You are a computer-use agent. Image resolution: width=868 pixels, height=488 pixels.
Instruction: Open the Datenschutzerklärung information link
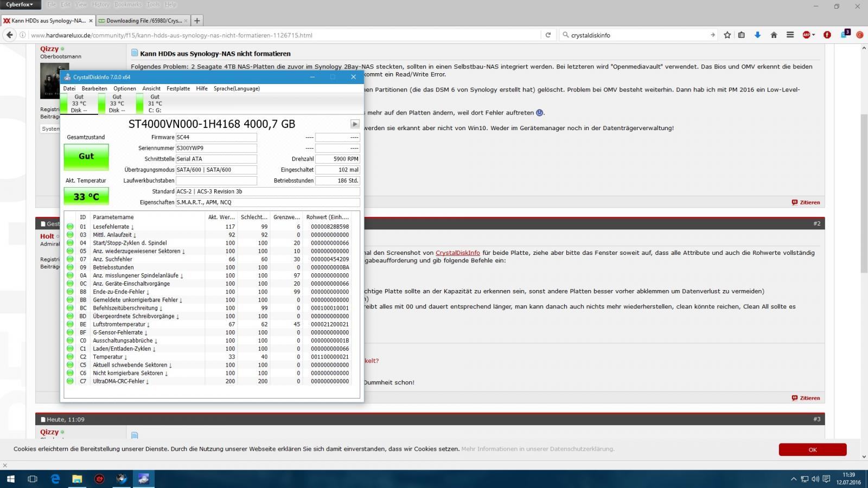pos(538,449)
